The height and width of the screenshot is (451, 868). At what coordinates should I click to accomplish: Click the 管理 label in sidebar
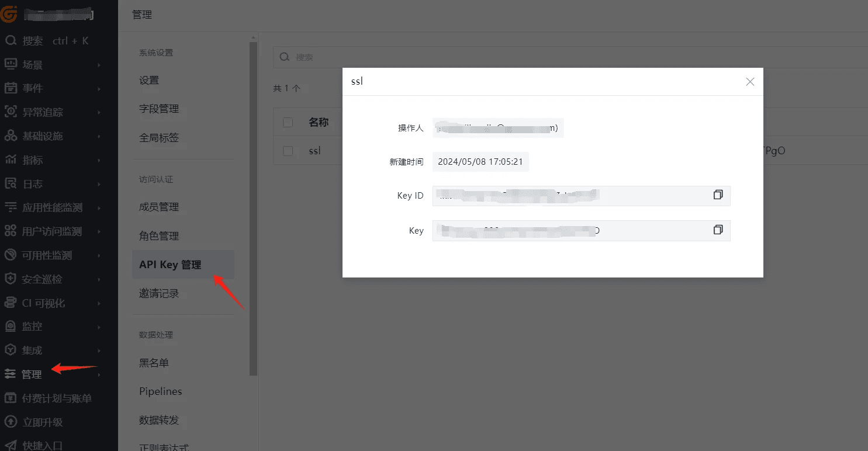tap(32, 374)
